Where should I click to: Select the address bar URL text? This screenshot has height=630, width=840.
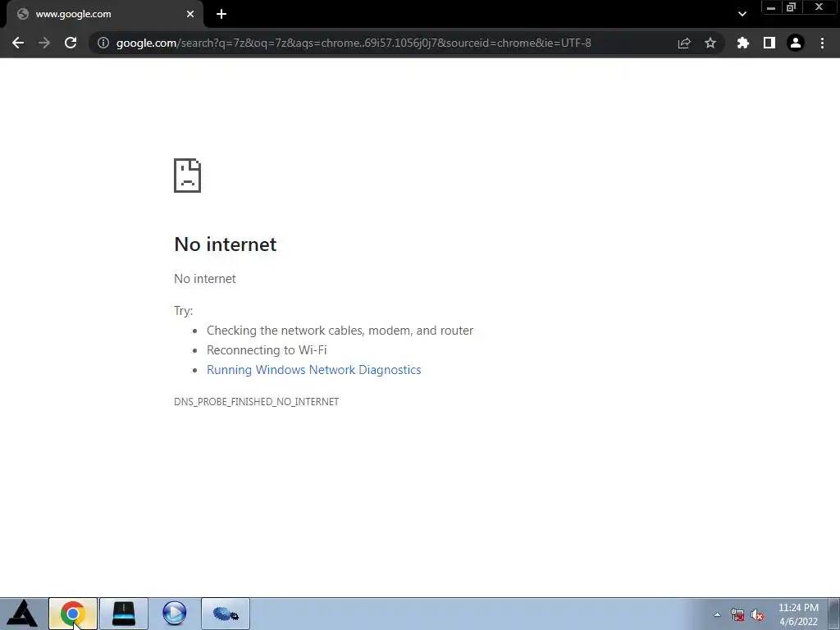[x=354, y=43]
